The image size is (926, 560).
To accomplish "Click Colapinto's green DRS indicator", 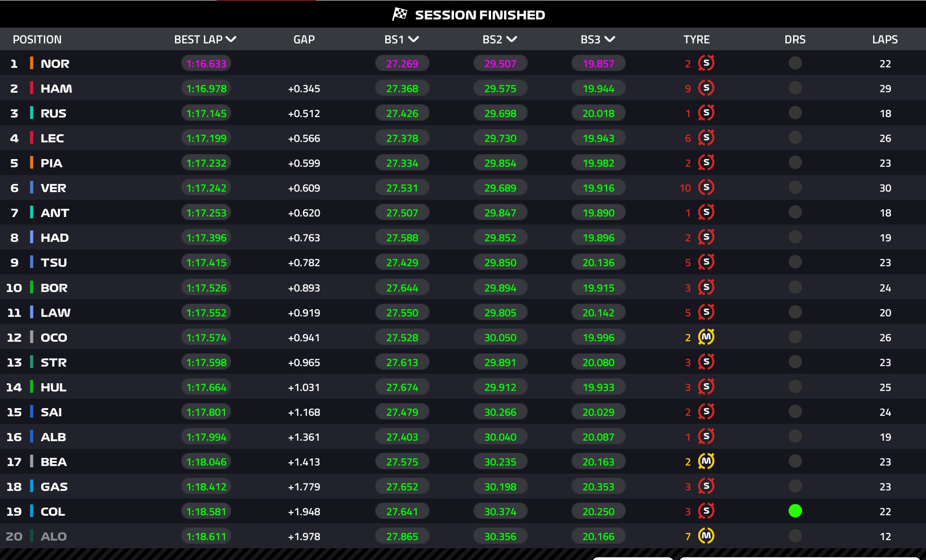I will tap(795, 511).
